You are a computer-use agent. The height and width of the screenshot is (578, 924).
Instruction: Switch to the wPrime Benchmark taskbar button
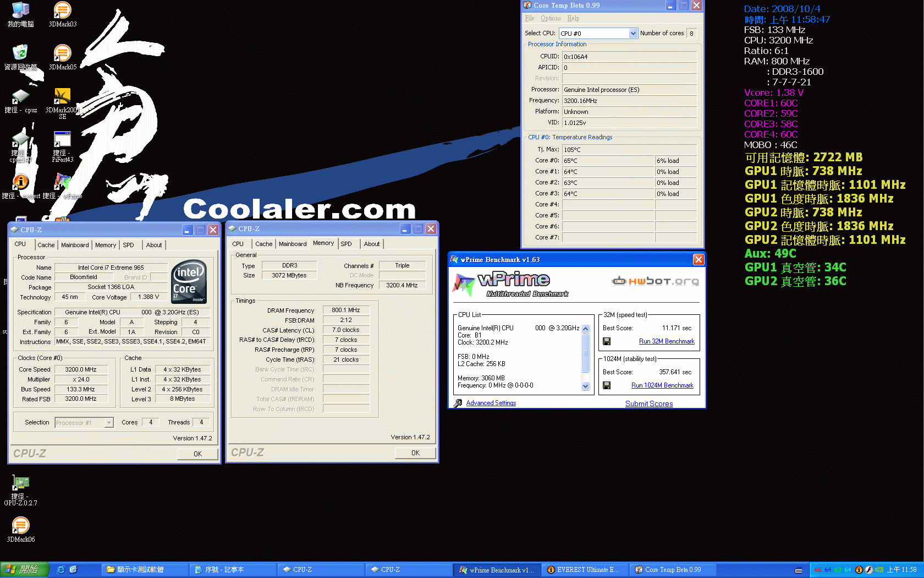[497, 570]
